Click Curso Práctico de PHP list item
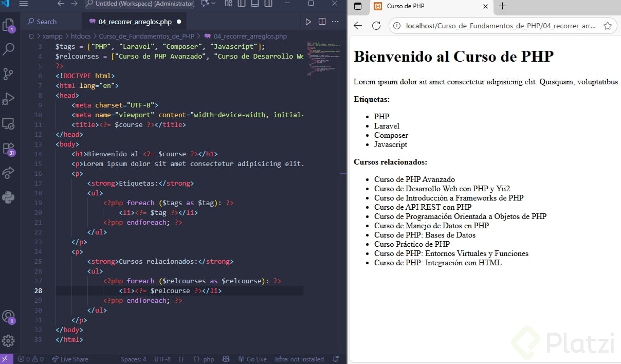Screen dimensions: 621x364 (412, 244)
